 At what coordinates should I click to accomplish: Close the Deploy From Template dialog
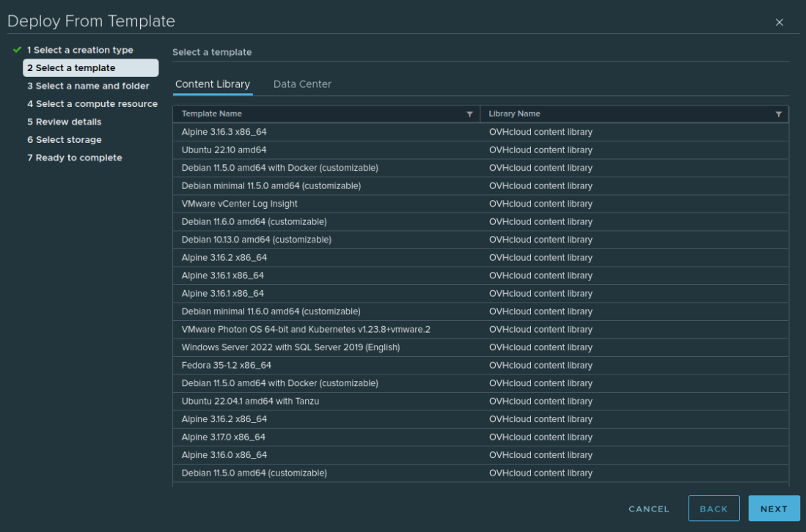coord(780,21)
